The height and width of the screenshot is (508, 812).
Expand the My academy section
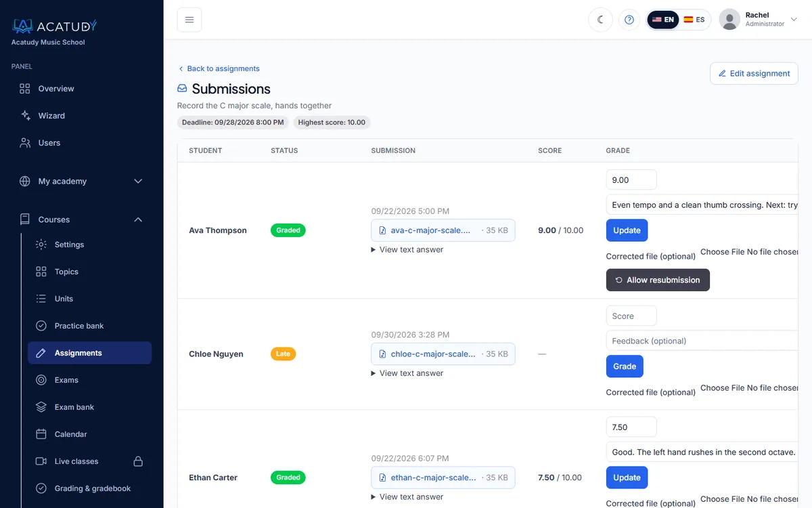(x=82, y=182)
